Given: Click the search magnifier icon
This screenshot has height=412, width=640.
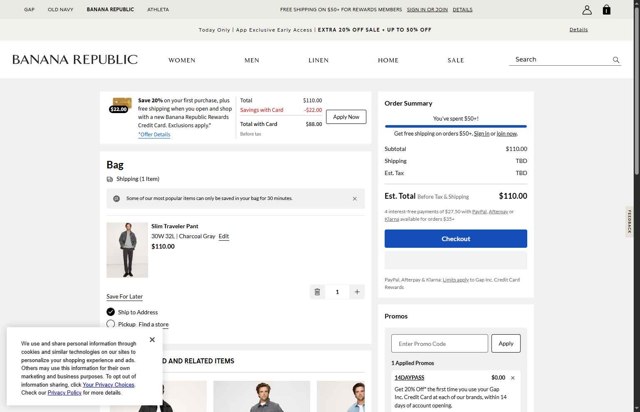Looking at the screenshot, I should [x=616, y=60].
